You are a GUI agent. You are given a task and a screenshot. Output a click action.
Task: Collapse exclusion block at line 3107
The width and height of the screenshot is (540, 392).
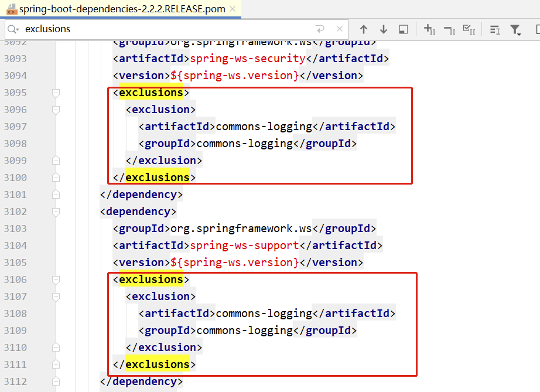(x=56, y=296)
